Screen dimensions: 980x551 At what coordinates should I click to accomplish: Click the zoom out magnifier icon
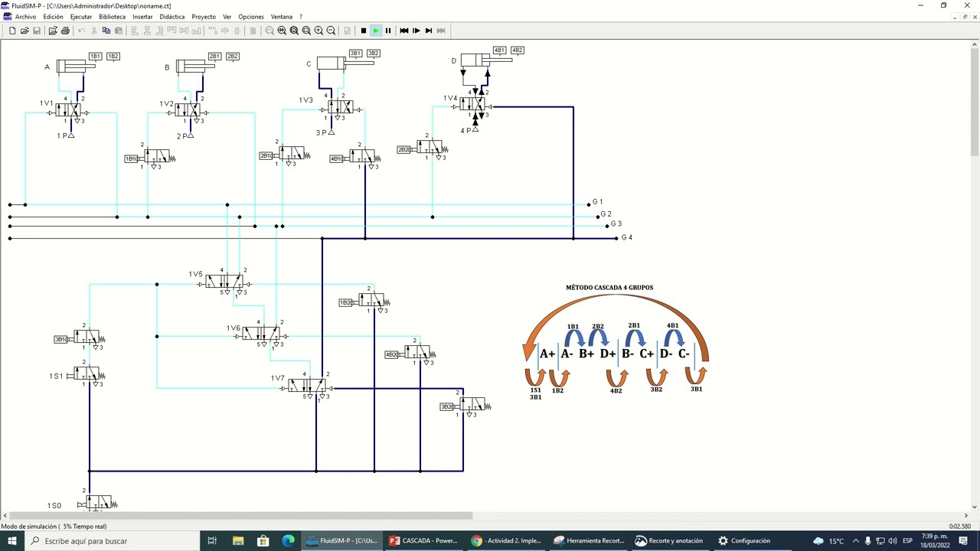(x=332, y=31)
